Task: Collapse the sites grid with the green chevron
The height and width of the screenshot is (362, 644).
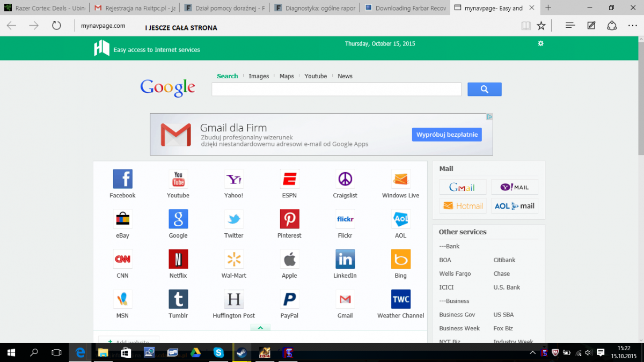Action: tap(260, 328)
